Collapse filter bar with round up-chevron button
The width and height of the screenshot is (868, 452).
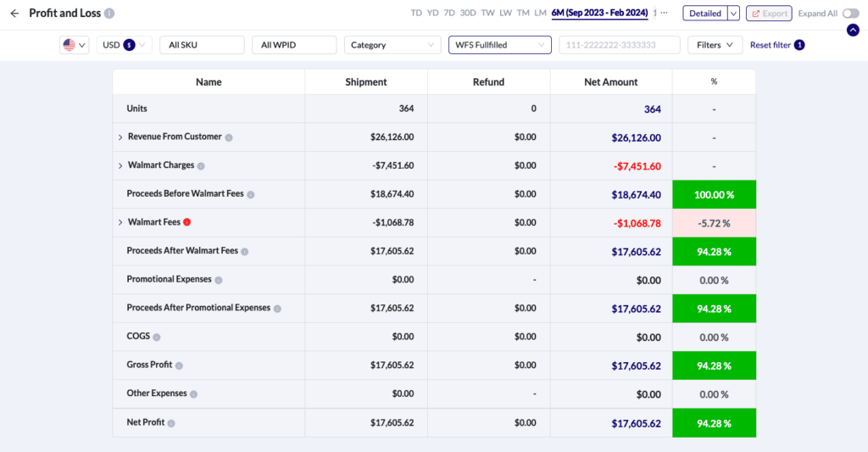click(853, 30)
